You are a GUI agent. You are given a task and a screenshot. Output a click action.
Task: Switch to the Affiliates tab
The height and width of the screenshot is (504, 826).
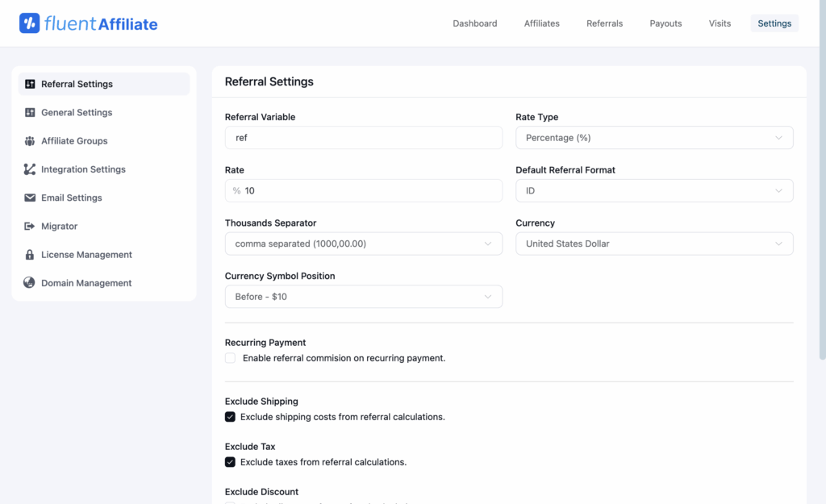[541, 23]
